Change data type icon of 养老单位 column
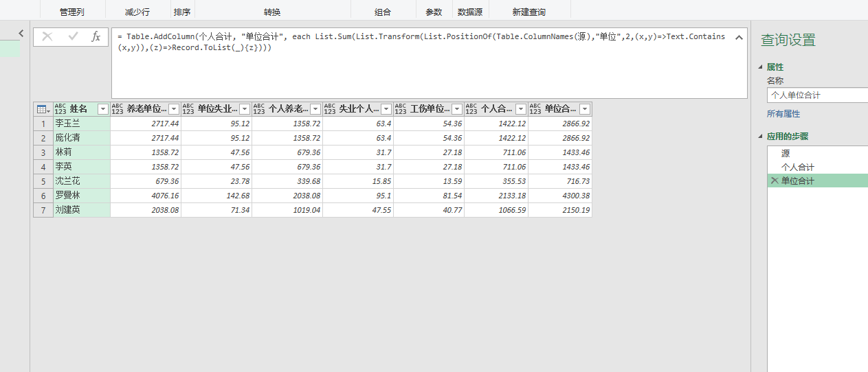 pos(118,109)
